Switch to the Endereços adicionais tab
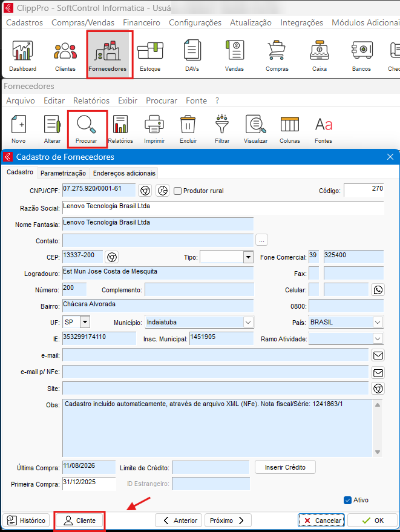The image size is (400, 532). click(x=124, y=173)
